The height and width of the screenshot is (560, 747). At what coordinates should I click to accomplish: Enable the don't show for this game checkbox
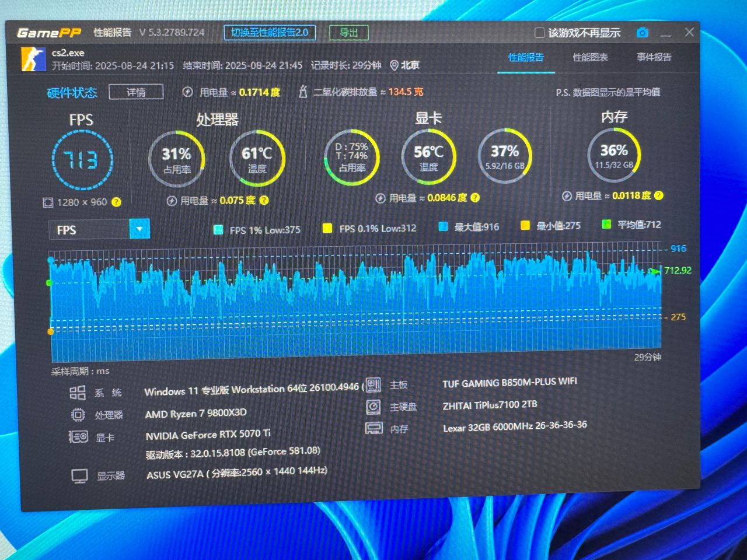click(x=540, y=33)
